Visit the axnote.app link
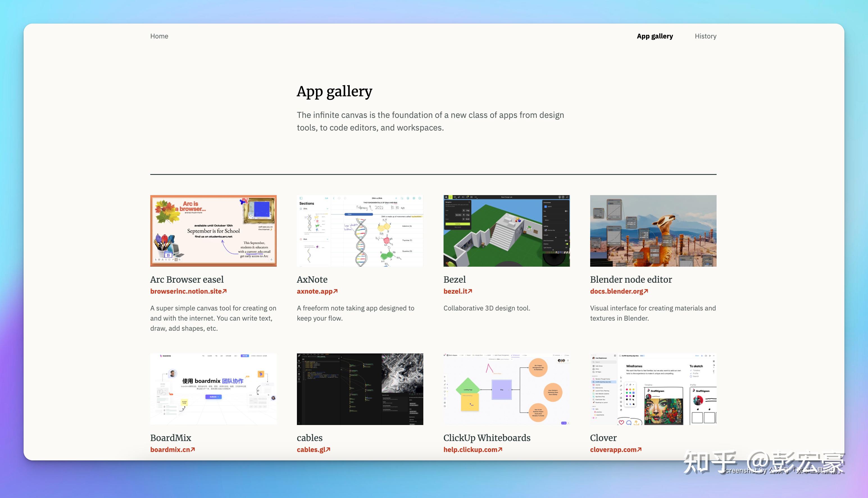This screenshot has width=868, height=498. [317, 291]
